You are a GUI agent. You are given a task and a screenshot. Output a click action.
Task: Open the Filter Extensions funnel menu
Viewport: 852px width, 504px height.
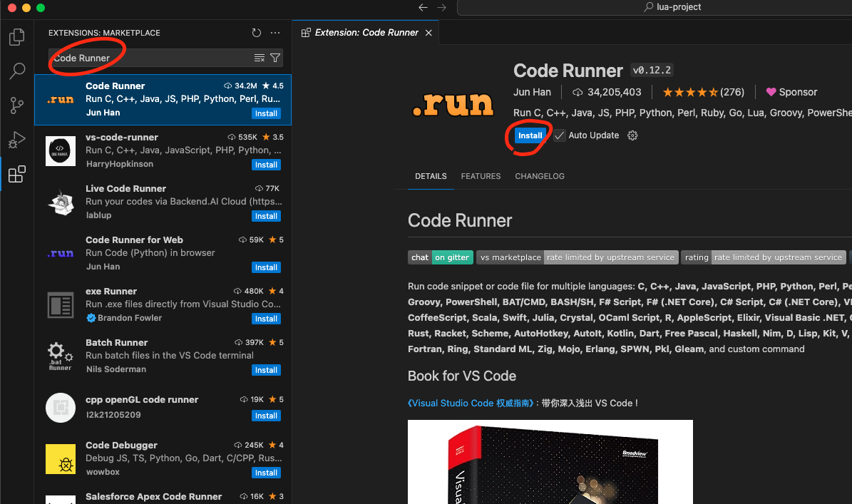coord(276,58)
